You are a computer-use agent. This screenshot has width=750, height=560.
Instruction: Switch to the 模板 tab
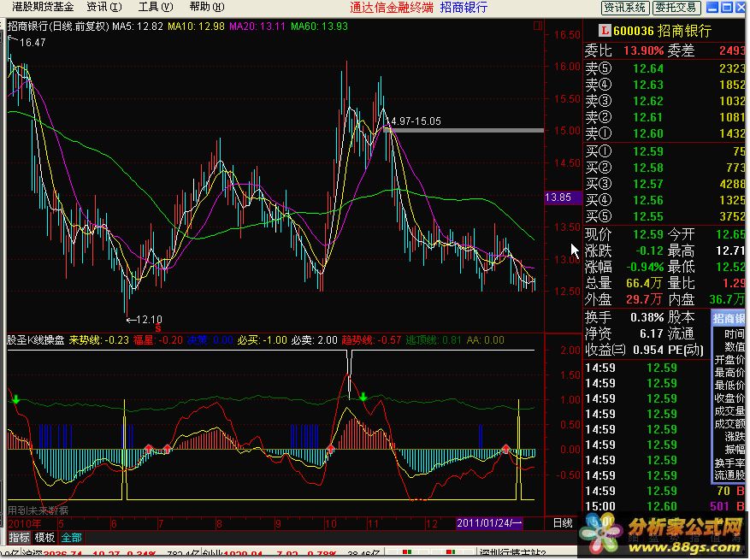pyautogui.click(x=44, y=538)
